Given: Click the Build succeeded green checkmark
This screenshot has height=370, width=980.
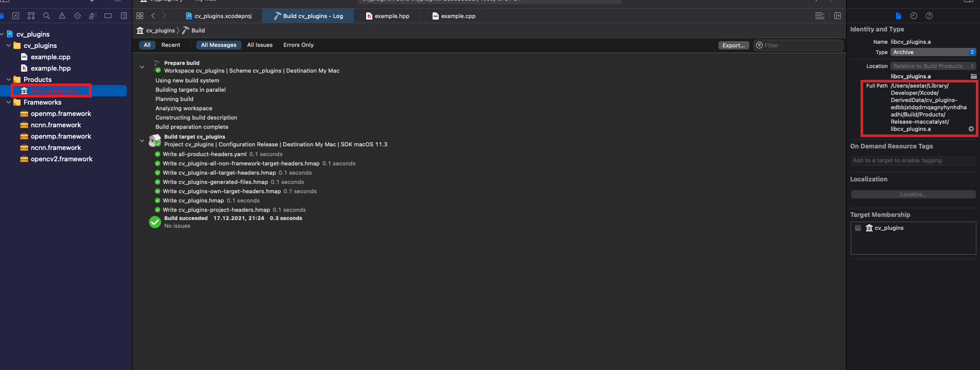Looking at the screenshot, I should (x=155, y=222).
